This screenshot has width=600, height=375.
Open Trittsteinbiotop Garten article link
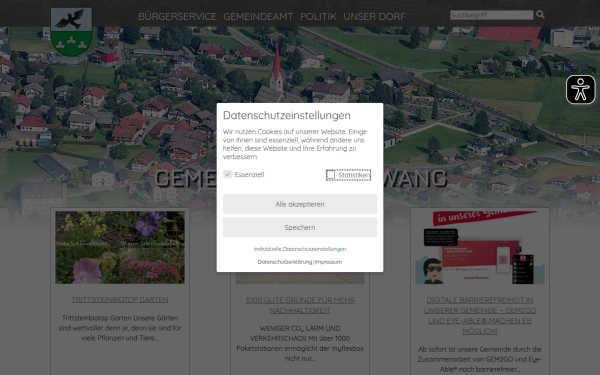(120, 300)
